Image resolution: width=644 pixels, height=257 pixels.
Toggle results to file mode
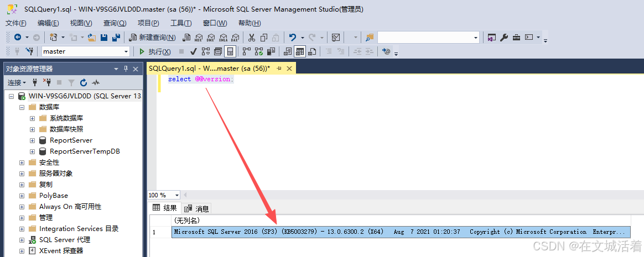pyautogui.click(x=313, y=51)
